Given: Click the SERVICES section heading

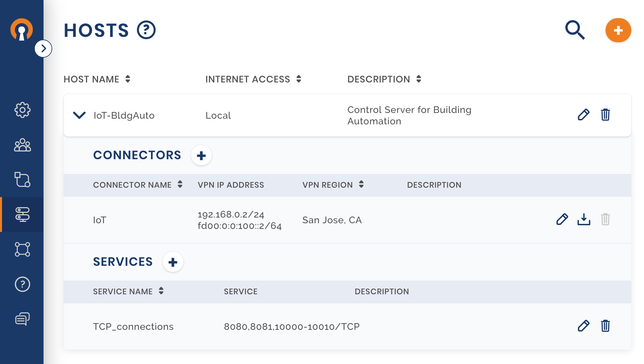Looking at the screenshot, I should [x=123, y=262].
